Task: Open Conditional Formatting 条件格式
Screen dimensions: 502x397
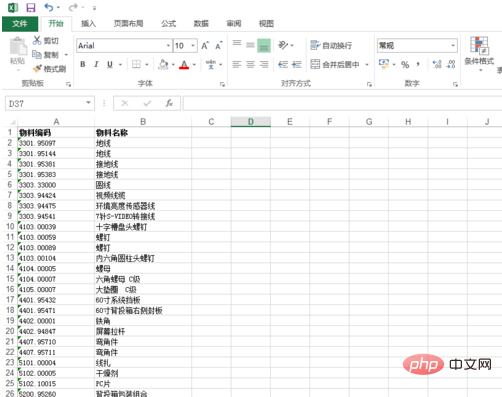Action: pos(479,53)
